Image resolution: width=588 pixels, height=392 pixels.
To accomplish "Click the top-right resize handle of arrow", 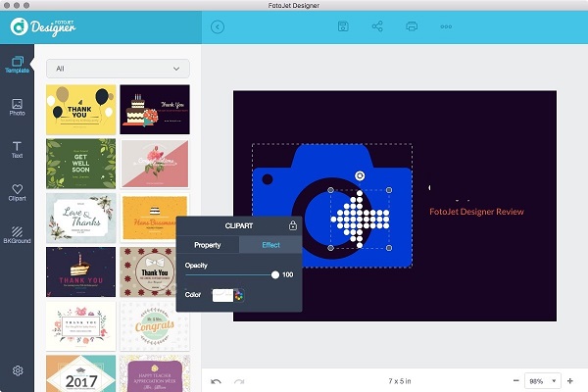I will (x=389, y=190).
